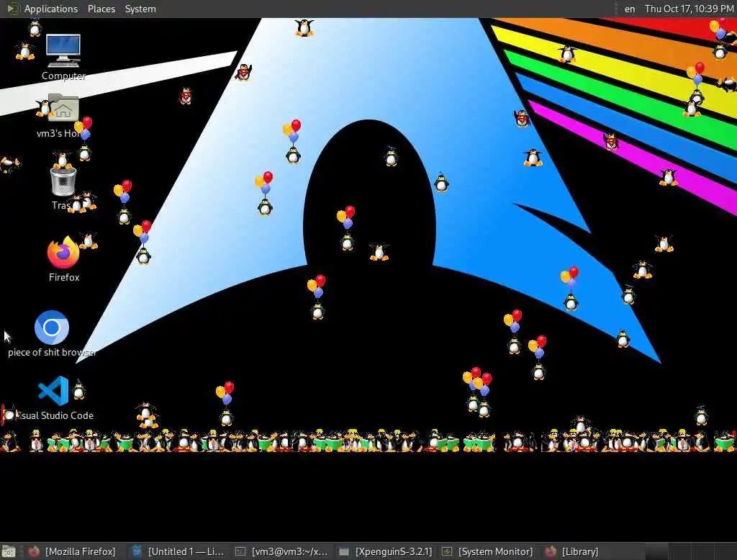
Task: Restore the vm3@vm3 terminal taskbar window
Action: pyautogui.click(x=281, y=551)
